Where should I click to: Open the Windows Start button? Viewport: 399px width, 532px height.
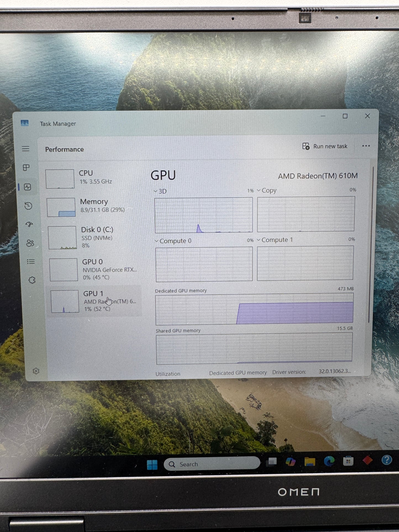click(152, 465)
